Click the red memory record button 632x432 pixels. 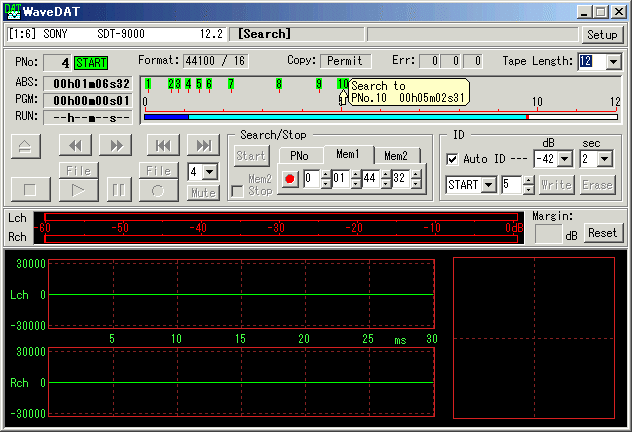click(290, 179)
